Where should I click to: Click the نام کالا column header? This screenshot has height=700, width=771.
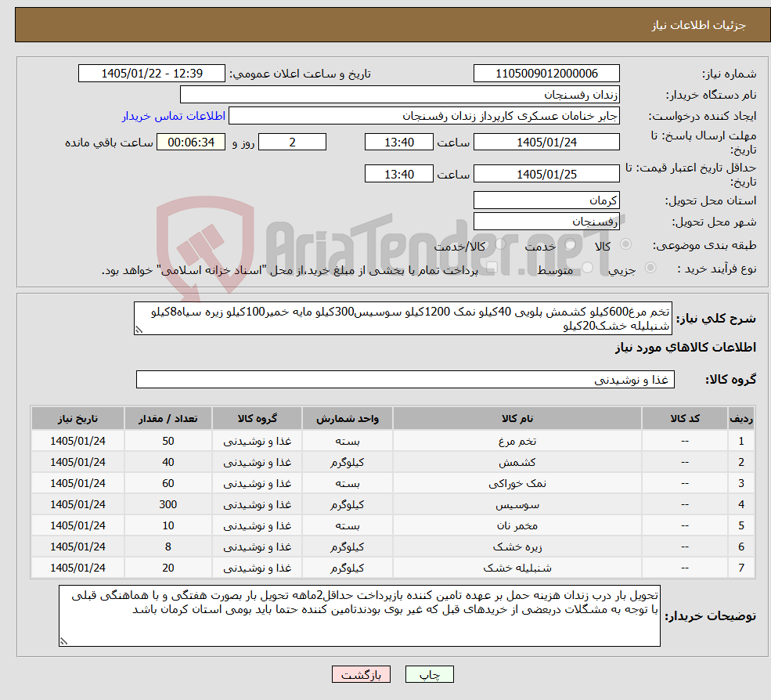(x=517, y=419)
